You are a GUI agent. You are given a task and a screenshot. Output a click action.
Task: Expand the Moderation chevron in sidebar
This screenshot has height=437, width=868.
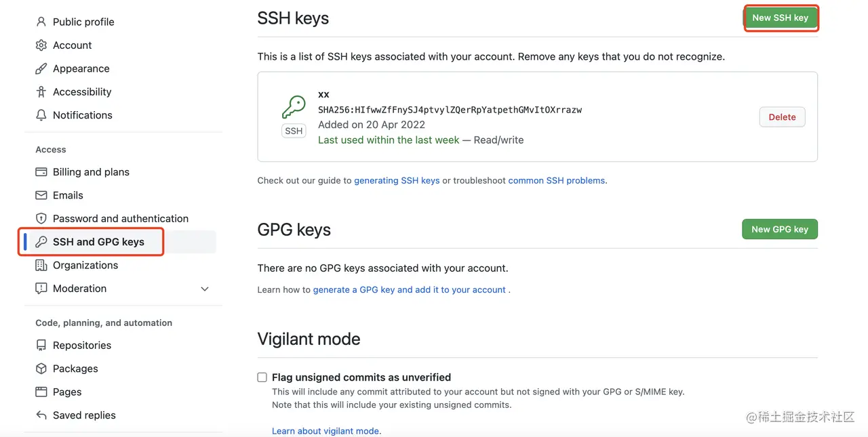tap(205, 289)
